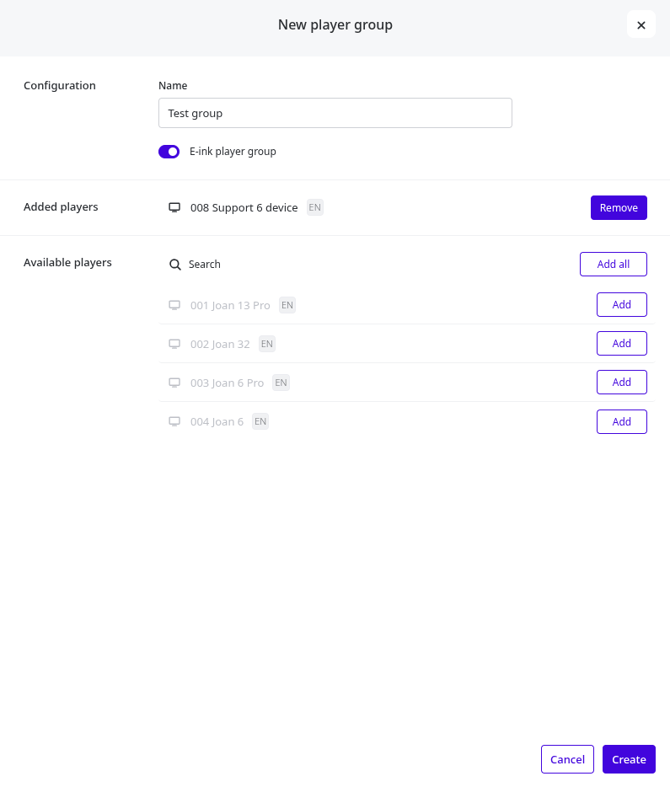
Task: Click into the group Name field
Action: (335, 113)
